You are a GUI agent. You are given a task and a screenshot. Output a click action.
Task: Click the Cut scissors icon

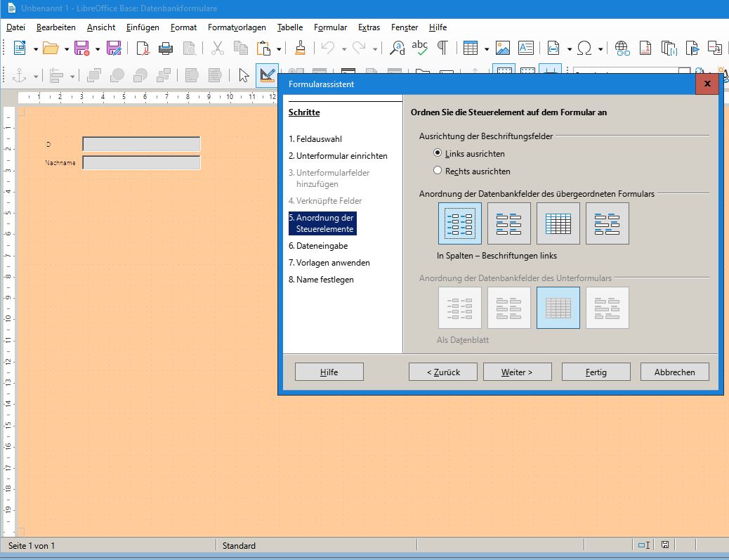point(217,48)
